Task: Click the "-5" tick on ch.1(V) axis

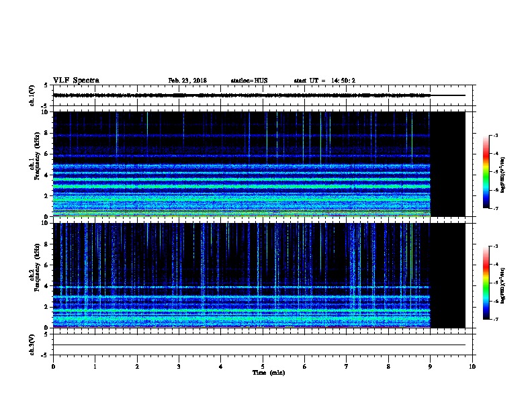Action: click(x=45, y=106)
